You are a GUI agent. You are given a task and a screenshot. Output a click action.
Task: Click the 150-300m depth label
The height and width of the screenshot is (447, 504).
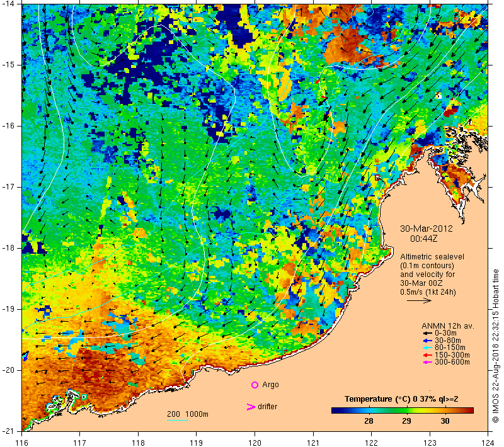(x=452, y=355)
